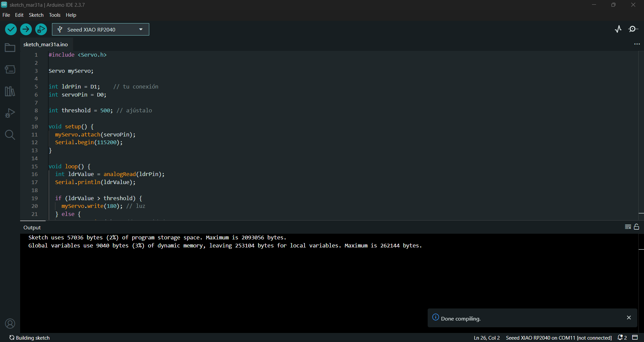
Task: Click the '// ajústalo' comment
Action: coord(134,110)
